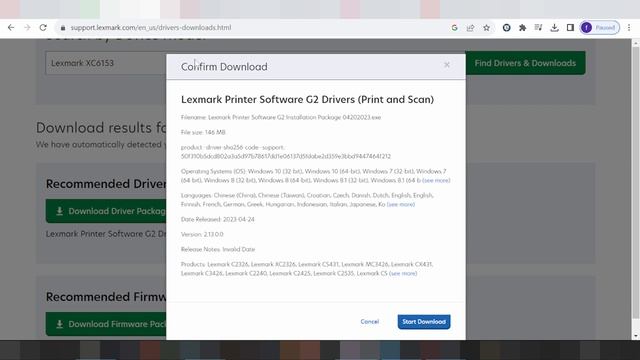Close the Confirm Download dialog
The height and width of the screenshot is (360, 640).
pyautogui.click(x=447, y=64)
